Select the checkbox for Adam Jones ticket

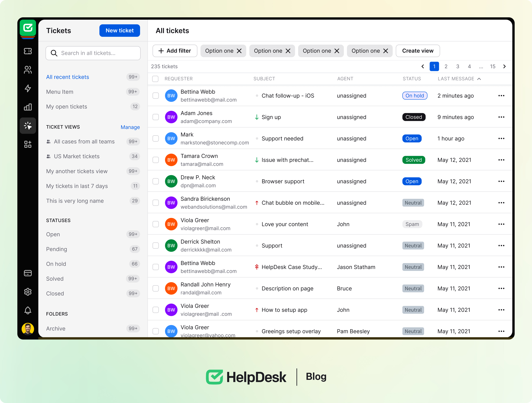click(x=156, y=117)
